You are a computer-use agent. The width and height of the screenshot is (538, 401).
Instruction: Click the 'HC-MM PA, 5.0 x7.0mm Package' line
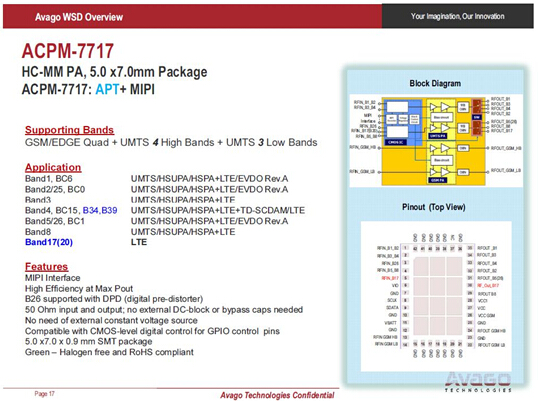click(114, 72)
